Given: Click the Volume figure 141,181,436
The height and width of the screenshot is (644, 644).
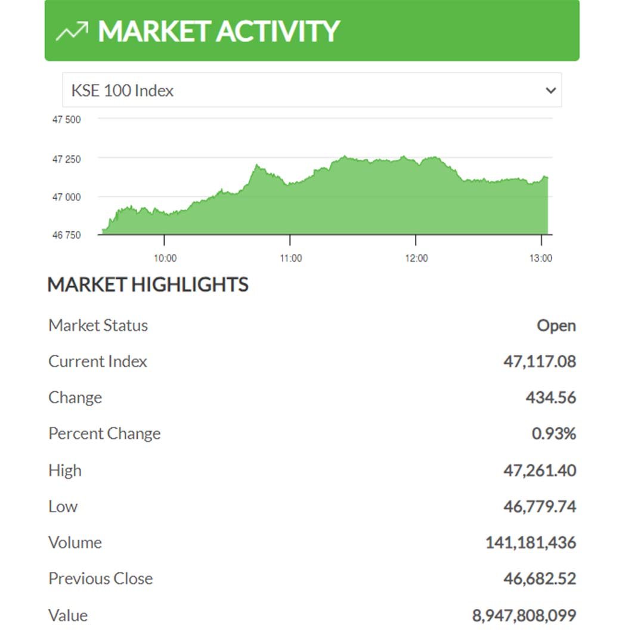Looking at the screenshot, I should point(530,543).
